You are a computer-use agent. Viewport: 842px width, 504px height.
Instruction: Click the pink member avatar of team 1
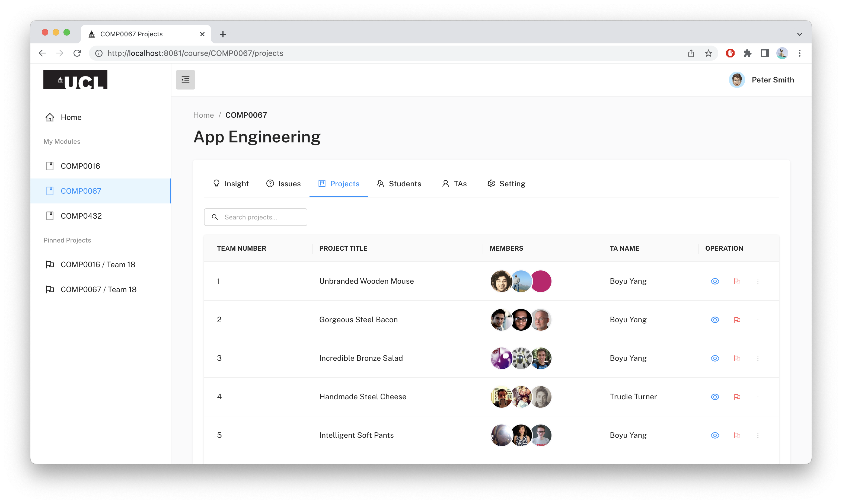tap(541, 281)
